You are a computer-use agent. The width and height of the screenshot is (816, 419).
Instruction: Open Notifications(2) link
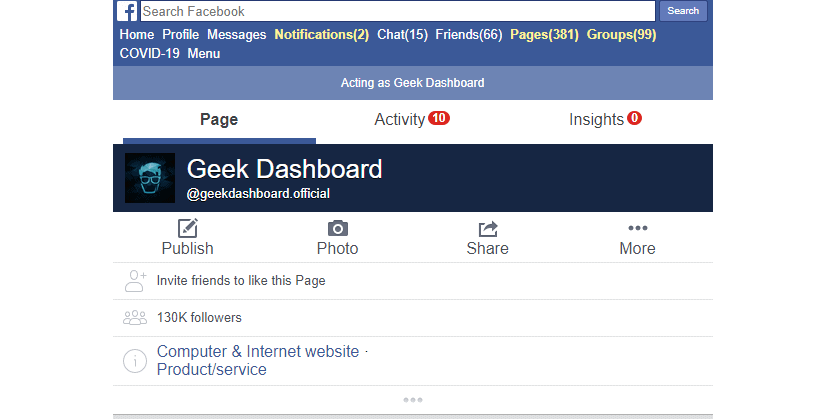click(322, 34)
